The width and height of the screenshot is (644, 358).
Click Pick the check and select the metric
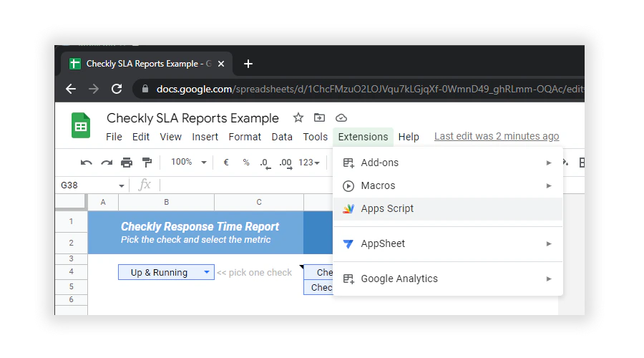pos(195,240)
